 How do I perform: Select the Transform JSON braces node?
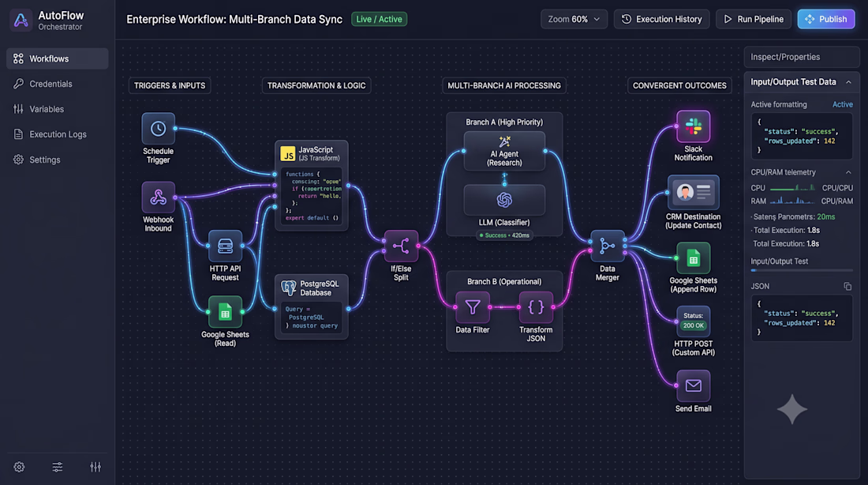(x=536, y=307)
